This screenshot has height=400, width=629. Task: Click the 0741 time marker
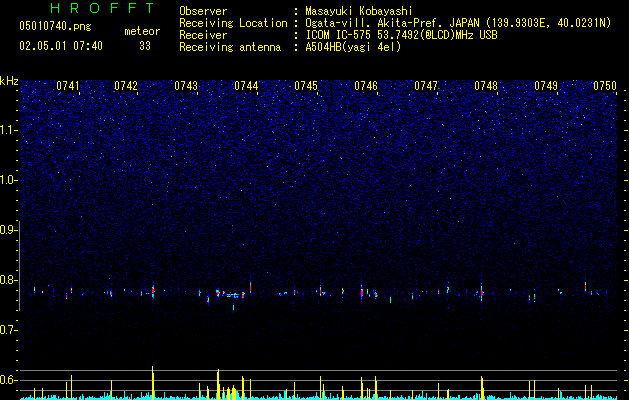point(68,86)
